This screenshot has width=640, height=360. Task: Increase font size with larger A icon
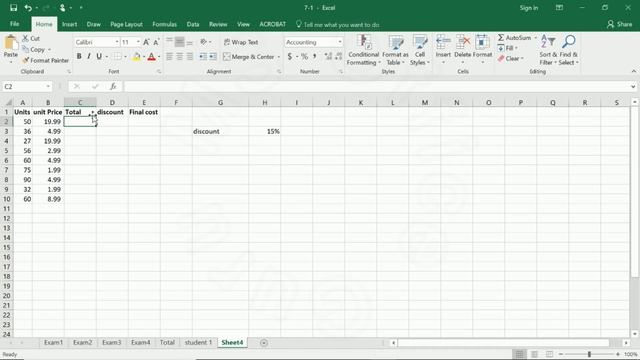coord(146,42)
